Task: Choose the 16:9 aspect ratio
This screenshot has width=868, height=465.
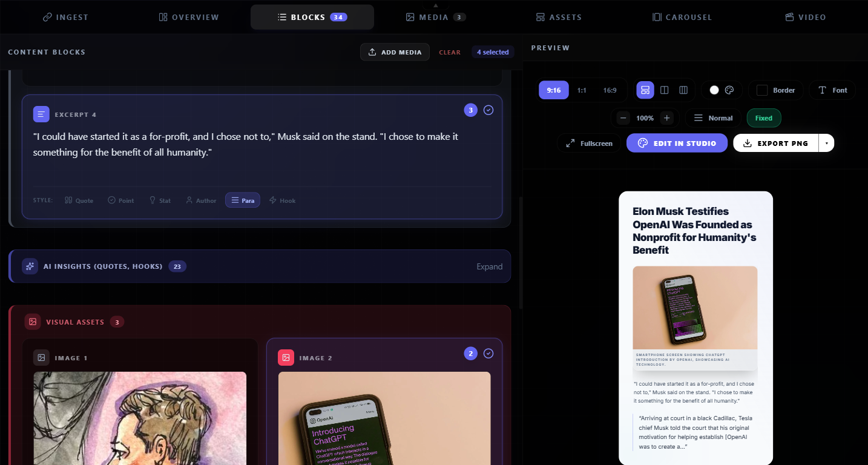Action: pos(610,90)
